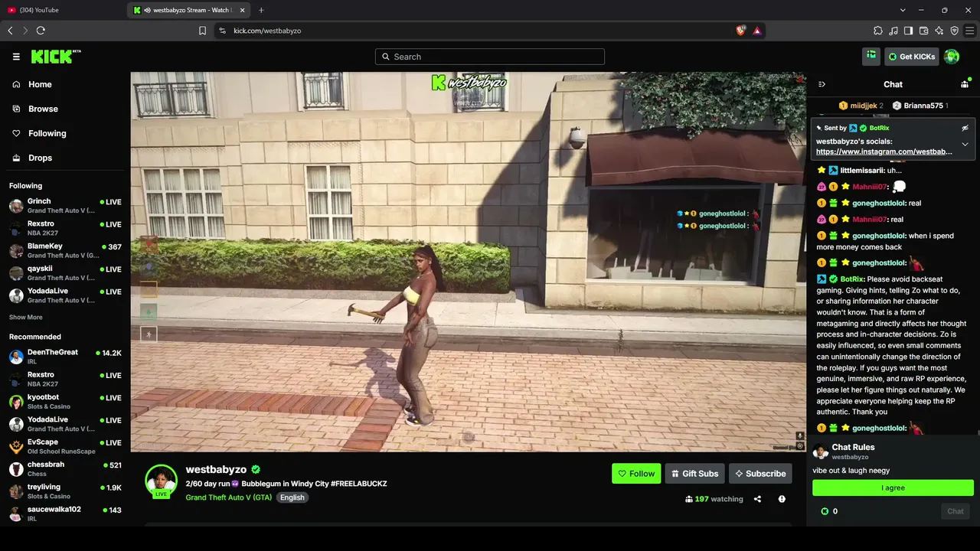The image size is (980, 551).
Task: Open kyootbot's recommended channel
Action: (x=65, y=402)
